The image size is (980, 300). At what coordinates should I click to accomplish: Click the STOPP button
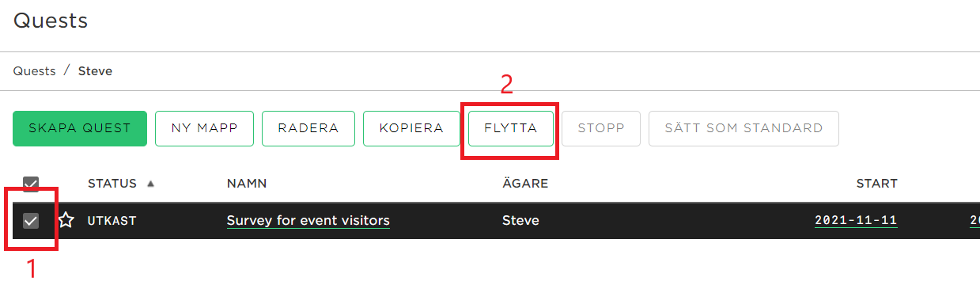tap(601, 128)
